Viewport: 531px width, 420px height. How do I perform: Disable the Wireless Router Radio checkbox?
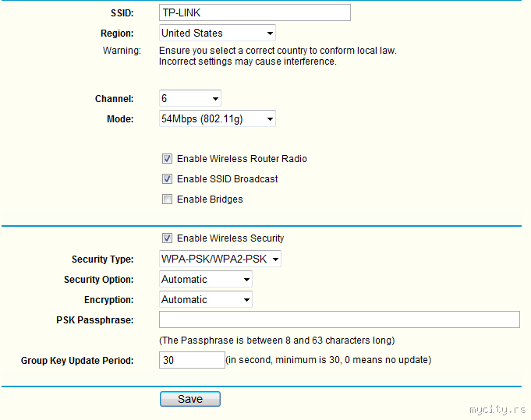167,159
